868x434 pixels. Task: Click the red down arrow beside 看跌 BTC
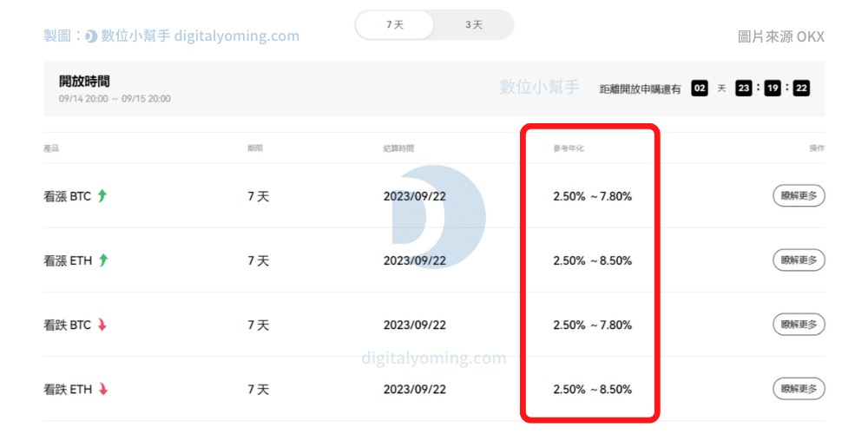click(102, 325)
